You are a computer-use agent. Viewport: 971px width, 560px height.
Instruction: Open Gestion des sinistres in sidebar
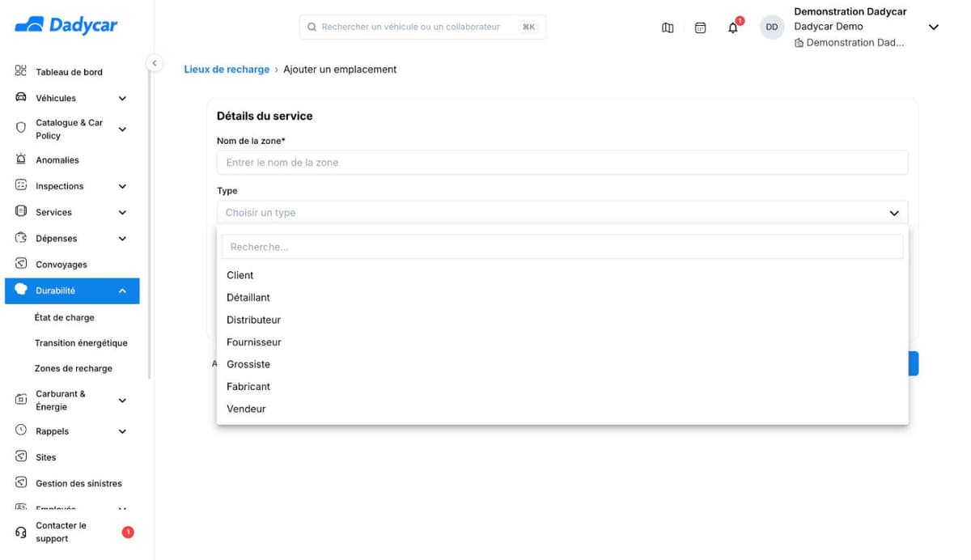[79, 483]
